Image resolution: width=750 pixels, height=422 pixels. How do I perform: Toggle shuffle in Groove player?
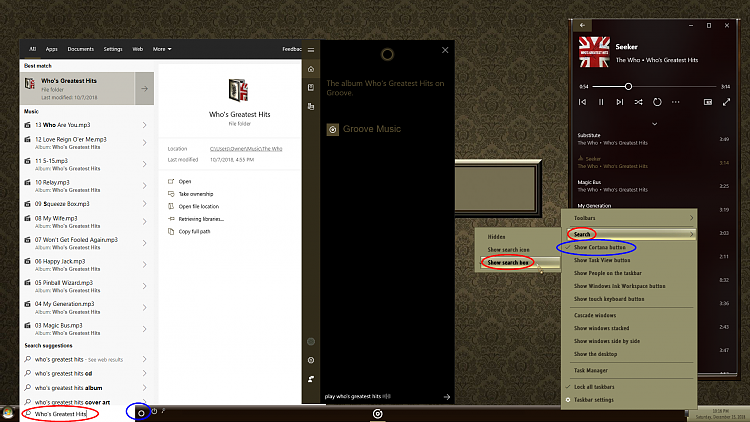click(x=639, y=102)
